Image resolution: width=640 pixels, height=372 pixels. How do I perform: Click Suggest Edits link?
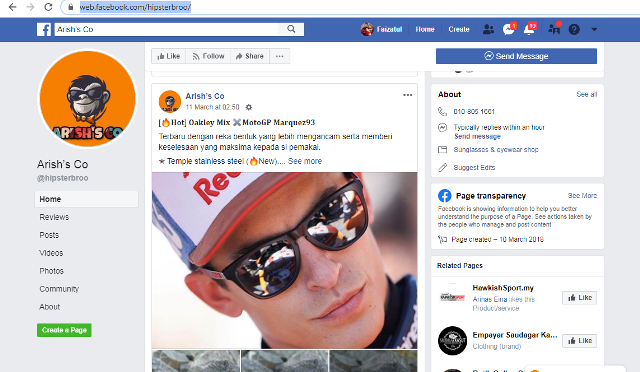pos(474,167)
